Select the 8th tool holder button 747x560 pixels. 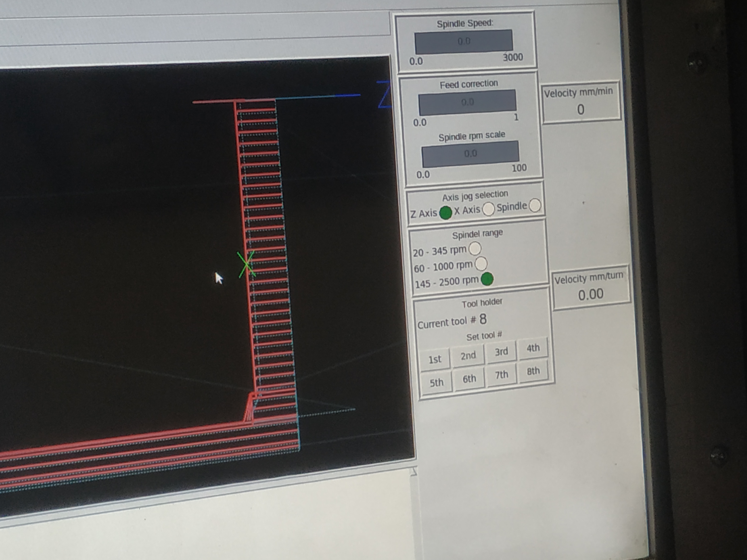pos(533,371)
